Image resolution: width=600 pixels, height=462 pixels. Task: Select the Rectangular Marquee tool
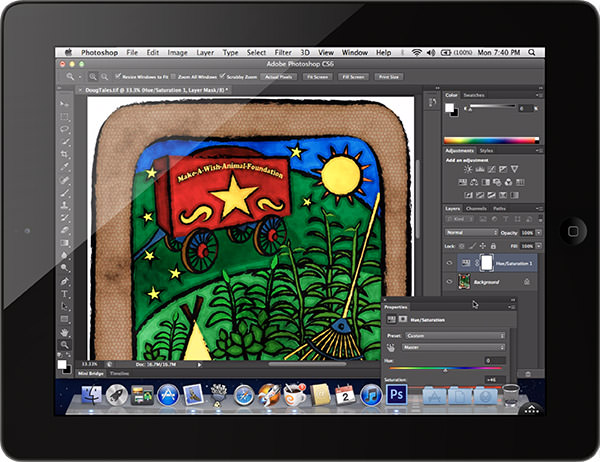(64, 116)
